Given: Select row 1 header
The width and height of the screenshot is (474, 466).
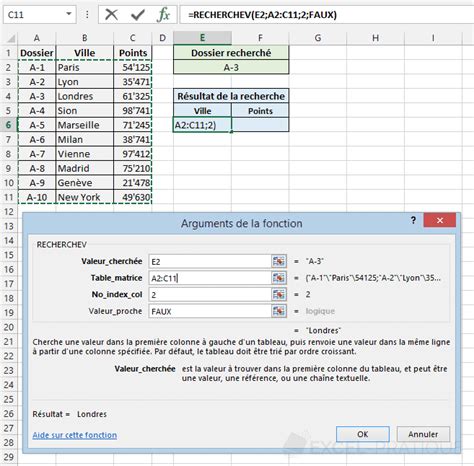Looking at the screenshot, I should click(x=8, y=53).
